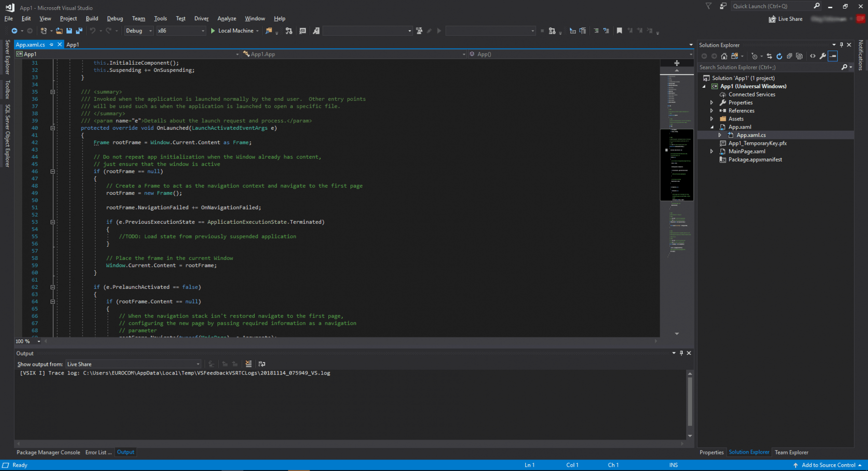Expand the References node
Image resolution: width=868 pixels, height=471 pixels.
point(712,110)
